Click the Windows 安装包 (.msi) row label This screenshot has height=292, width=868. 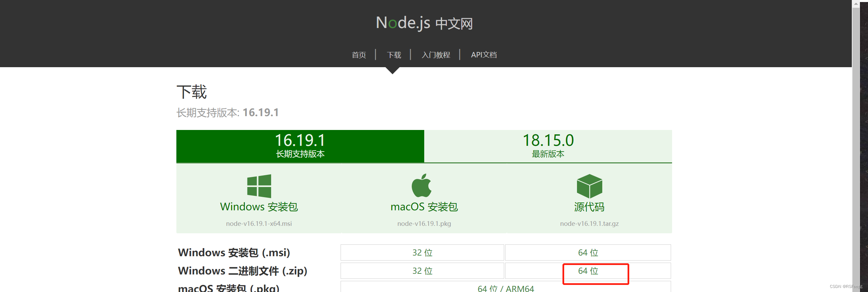(x=234, y=253)
